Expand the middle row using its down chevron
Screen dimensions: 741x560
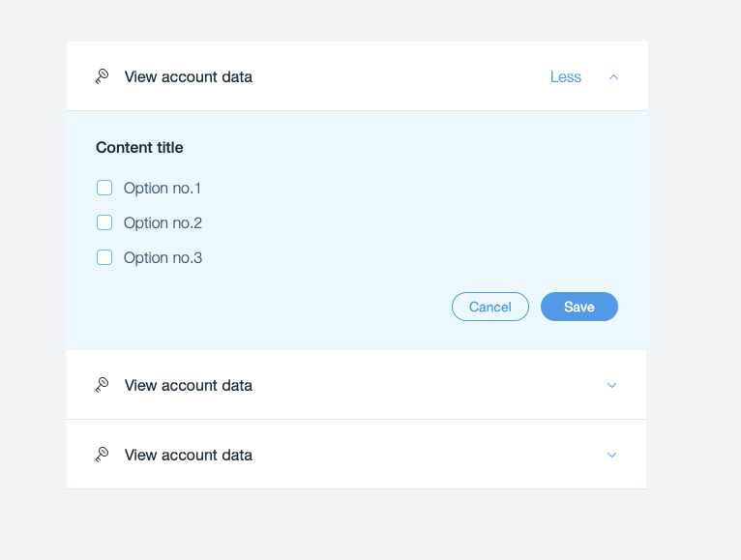pyautogui.click(x=611, y=385)
